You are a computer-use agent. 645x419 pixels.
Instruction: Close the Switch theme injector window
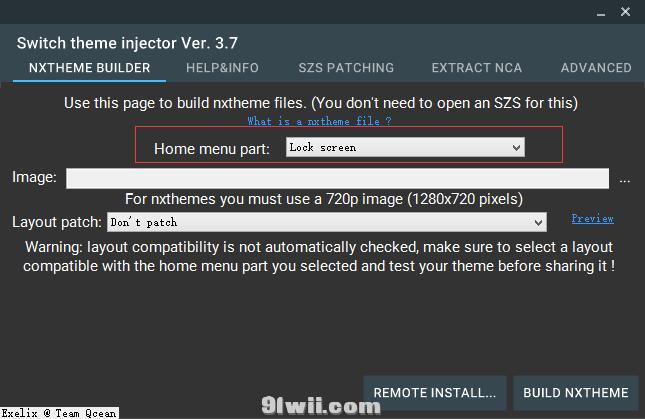[x=625, y=12]
